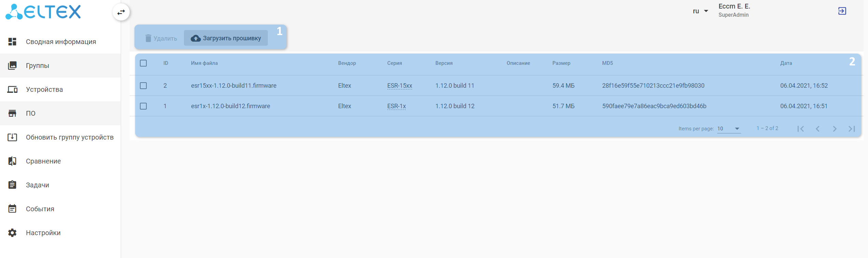Click Загрузить прошивку upload button
868x258 pixels.
pos(226,38)
